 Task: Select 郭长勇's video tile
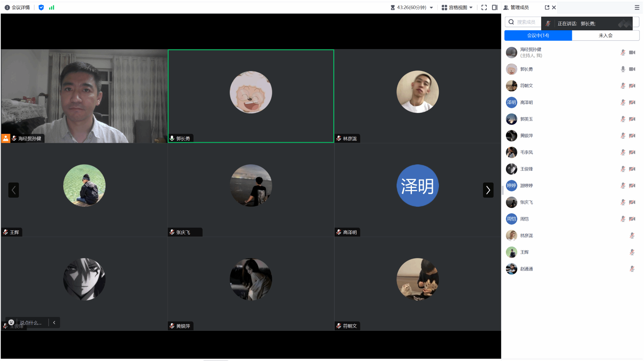(x=251, y=96)
